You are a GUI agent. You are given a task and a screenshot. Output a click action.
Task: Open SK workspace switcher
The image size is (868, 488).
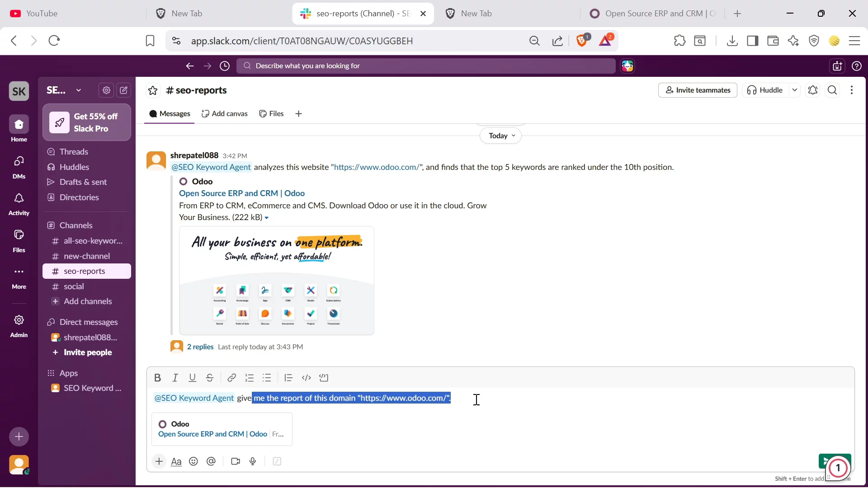click(x=19, y=91)
